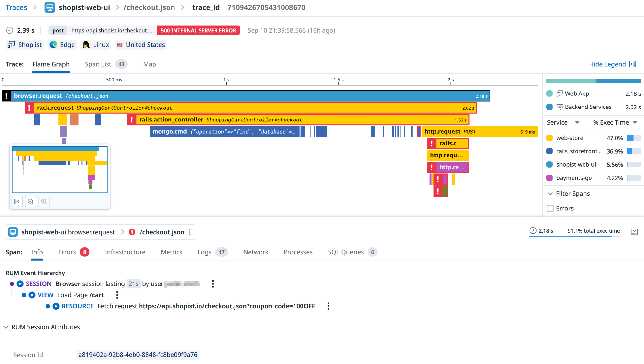
Task: Click the flame graph minimap thumbnail
Action: click(x=60, y=169)
